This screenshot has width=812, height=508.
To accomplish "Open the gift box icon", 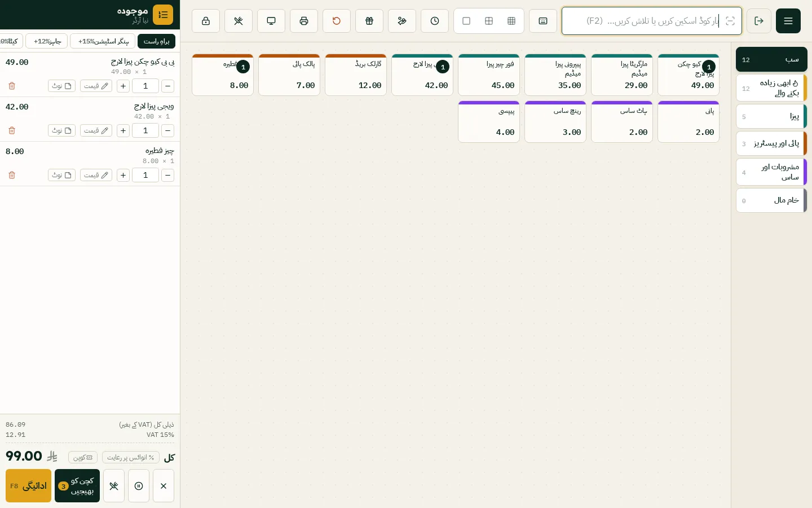I will 369,21.
